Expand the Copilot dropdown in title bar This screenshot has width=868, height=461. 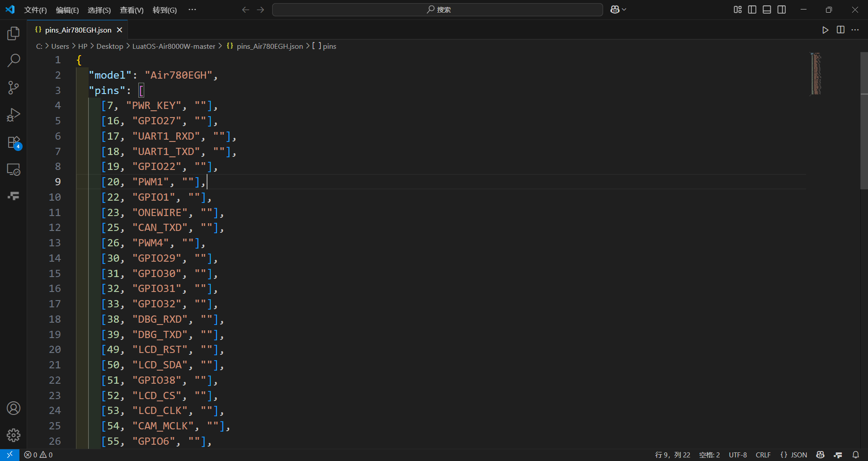pyautogui.click(x=618, y=9)
